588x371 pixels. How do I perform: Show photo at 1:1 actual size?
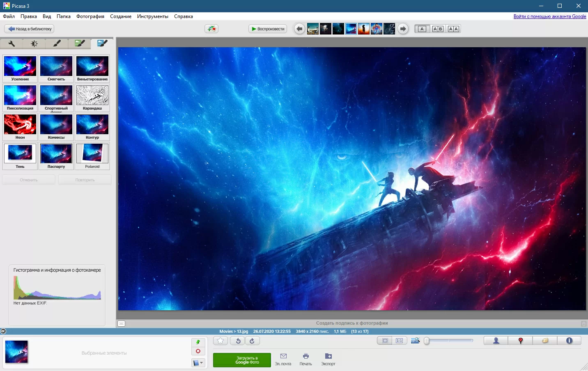coord(399,341)
